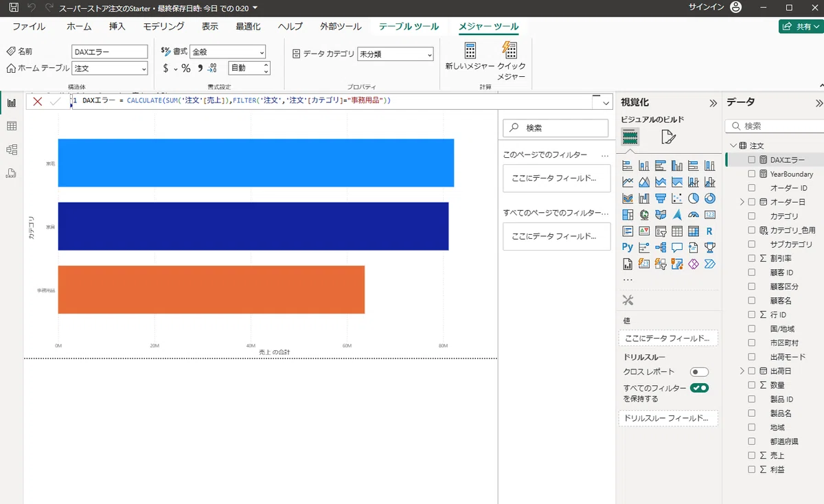This screenshot has height=504, width=824.
Task: Select the stacked column chart visual
Action: pyautogui.click(x=644, y=165)
